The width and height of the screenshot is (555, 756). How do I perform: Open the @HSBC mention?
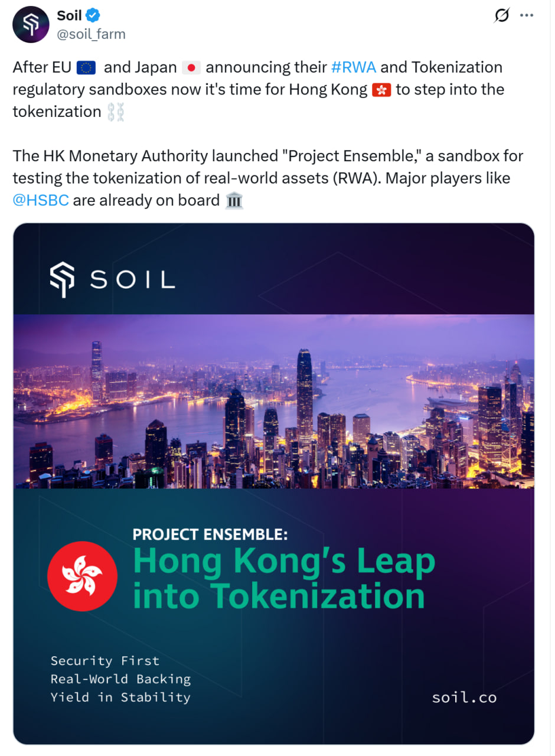pyautogui.click(x=41, y=200)
